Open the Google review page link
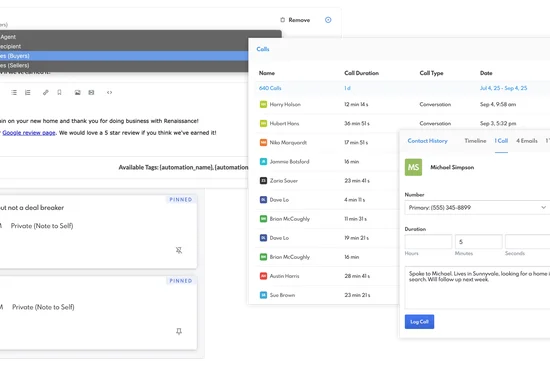This screenshot has height=366, width=550. 29,133
